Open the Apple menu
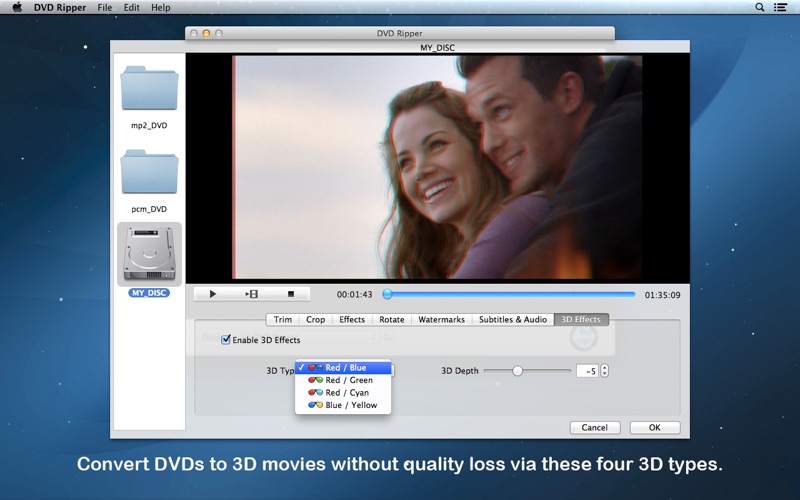Image resolution: width=800 pixels, height=500 pixels. click(17, 7)
